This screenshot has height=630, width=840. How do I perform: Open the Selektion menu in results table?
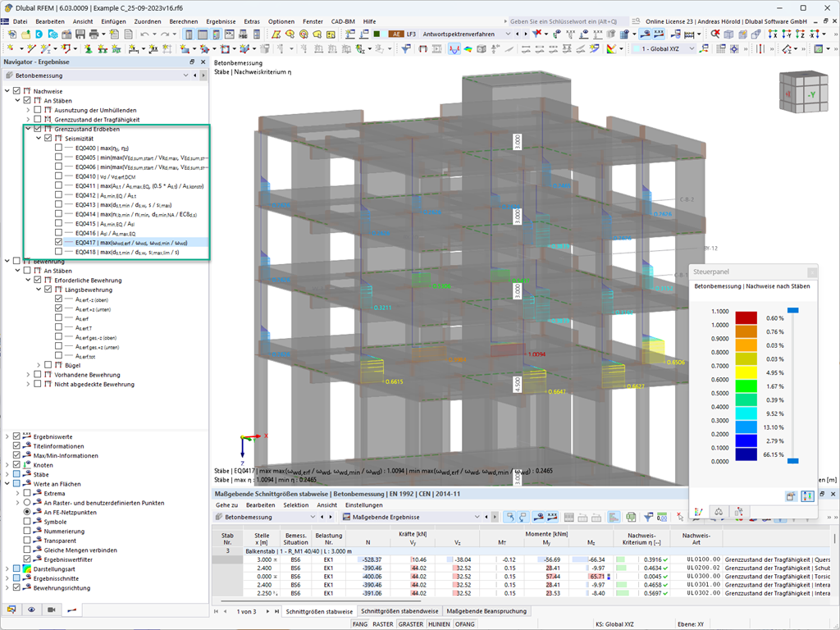tap(295, 504)
